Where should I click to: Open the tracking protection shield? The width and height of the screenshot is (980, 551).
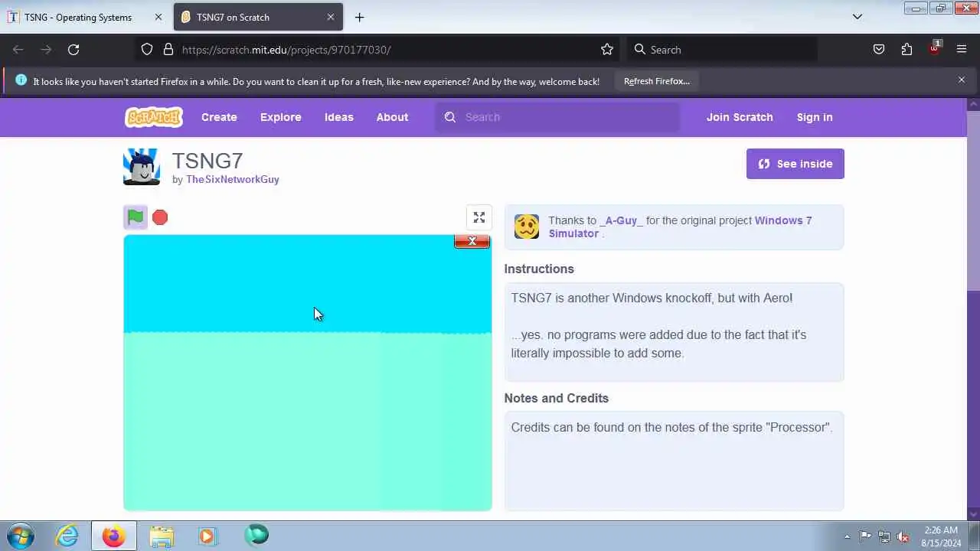[x=147, y=50]
